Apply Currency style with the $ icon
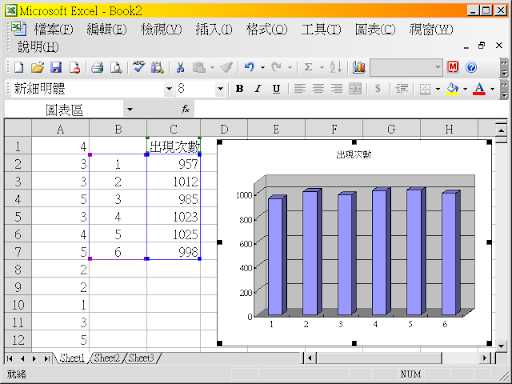This screenshot has height=384, width=512. pos(378,89)
